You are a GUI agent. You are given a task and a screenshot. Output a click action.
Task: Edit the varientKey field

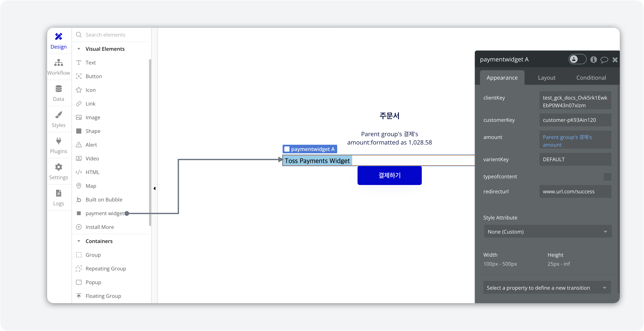[575, 160]
